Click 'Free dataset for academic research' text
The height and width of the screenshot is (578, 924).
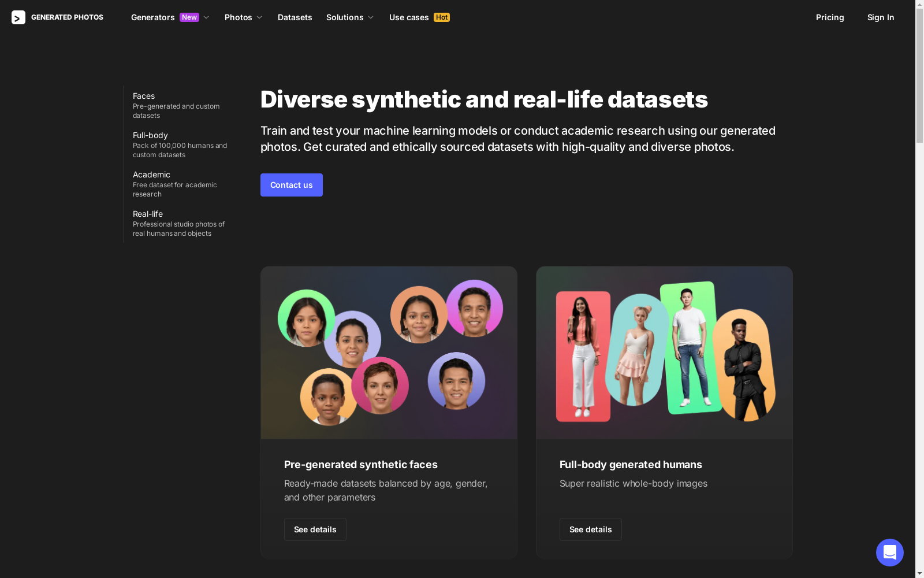click(175, 190)
